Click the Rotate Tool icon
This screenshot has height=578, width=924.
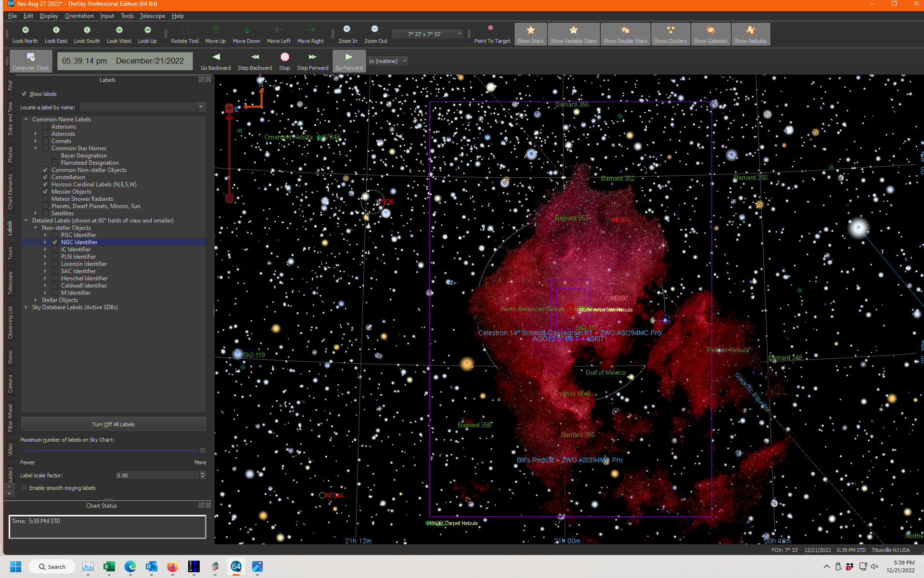(x=185, y=30)
